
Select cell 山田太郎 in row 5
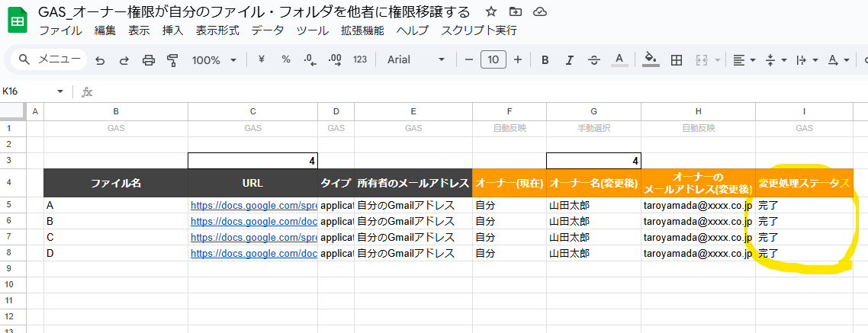point(594,206)
